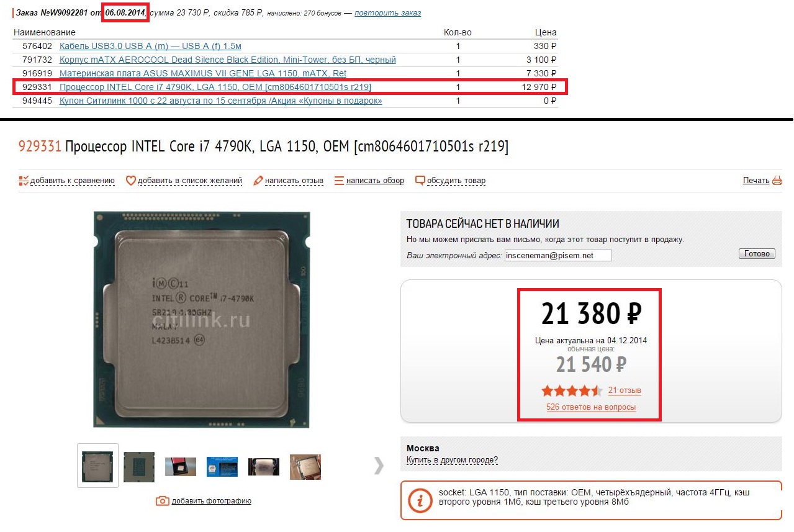794x532 pixels.
Task: Select the second processor thumbnail showing back side
Action: point(139,466)
